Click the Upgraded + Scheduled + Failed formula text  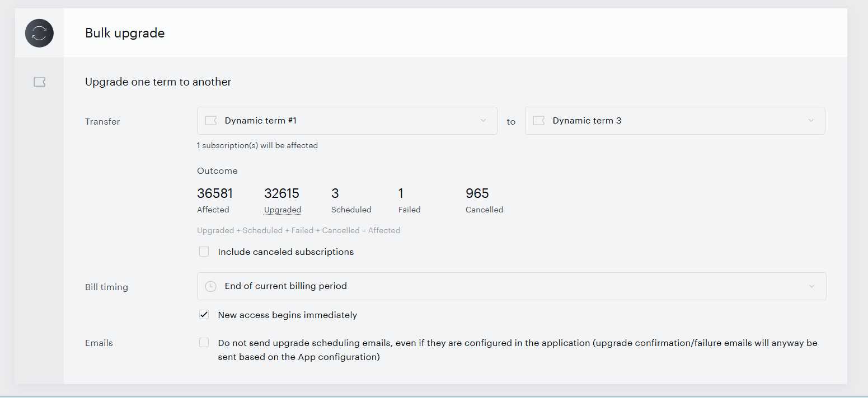click(x=298, y=230)
